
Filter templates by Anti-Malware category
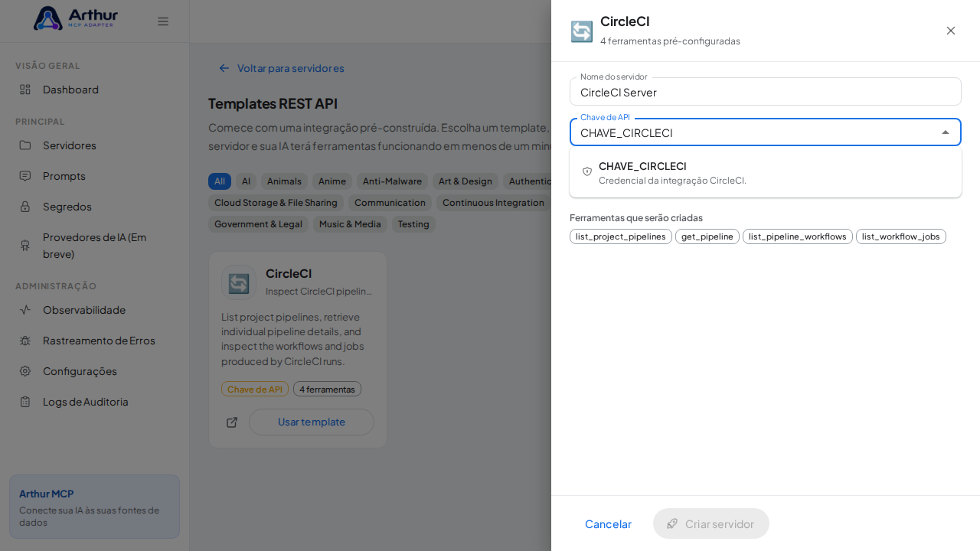392,181
